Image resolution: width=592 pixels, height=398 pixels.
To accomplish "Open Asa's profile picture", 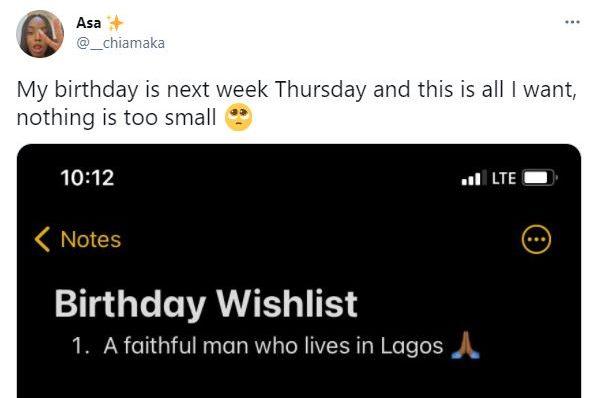I will point(40,34).
